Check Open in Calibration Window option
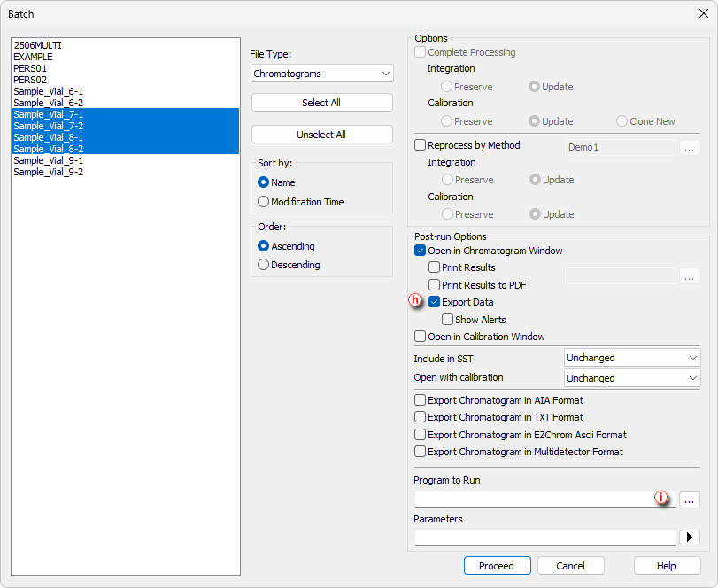The width and height of the screenshot is (718, 588). click(x=420, y=337)
